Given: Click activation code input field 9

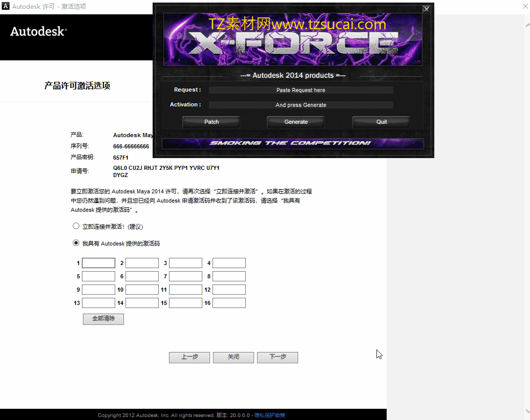Looking at the screenshot, I should [98, 290].
